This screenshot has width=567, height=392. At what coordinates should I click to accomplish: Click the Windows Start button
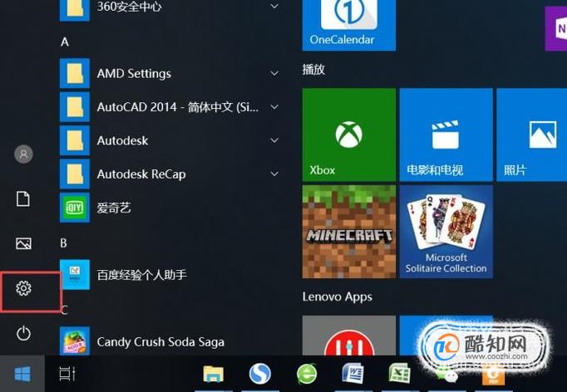(x=22, y=374)
